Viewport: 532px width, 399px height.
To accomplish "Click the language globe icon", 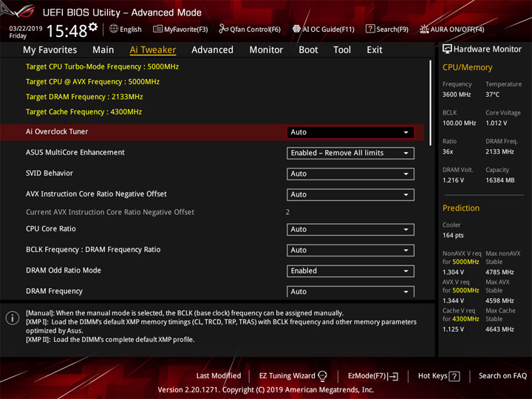I will pyautogui.click(x=114, y=29).
